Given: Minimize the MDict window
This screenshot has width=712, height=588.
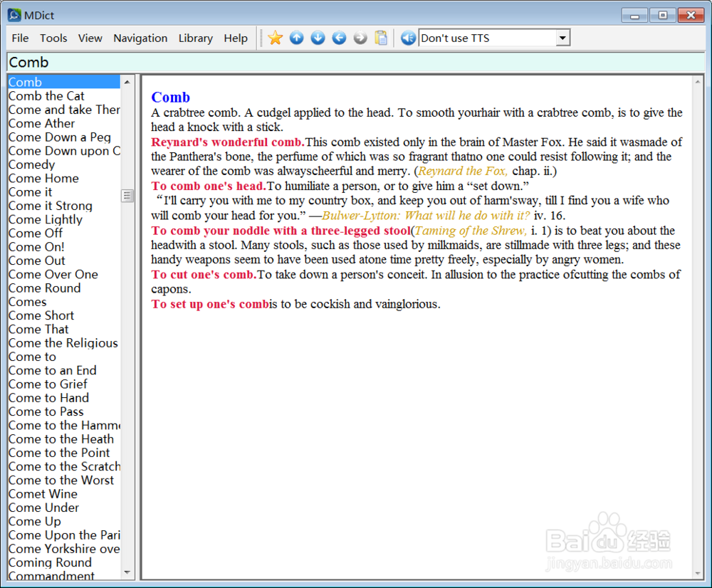Looking at the screenshot, I should 634,16.
